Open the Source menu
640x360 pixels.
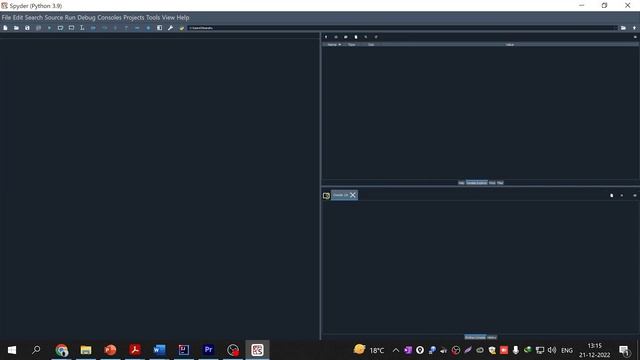(54, 18)
